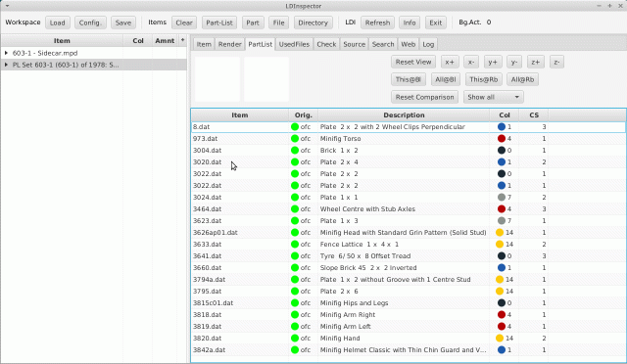
Task: Select the 3794a.dat row
Action: click(x=409, y=279)
